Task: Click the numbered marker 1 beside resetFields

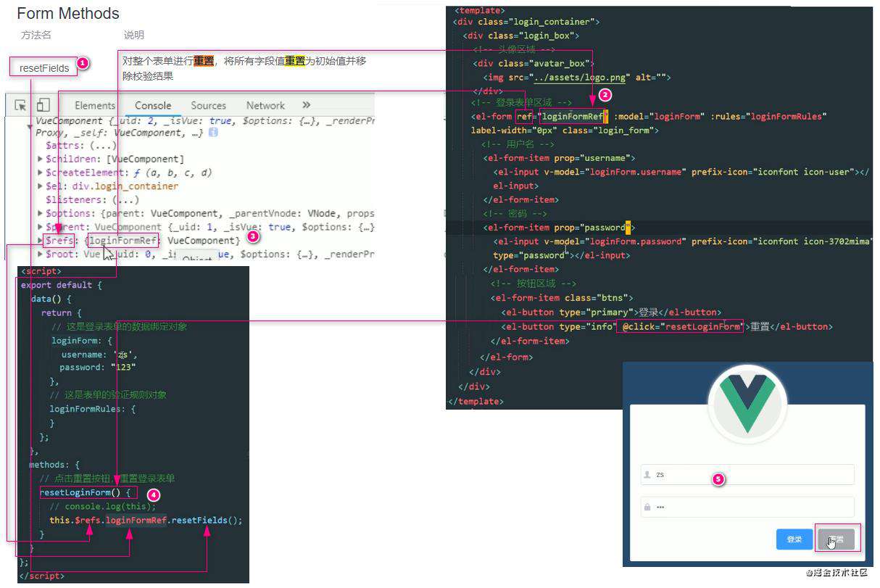Action: pos(83,64)
